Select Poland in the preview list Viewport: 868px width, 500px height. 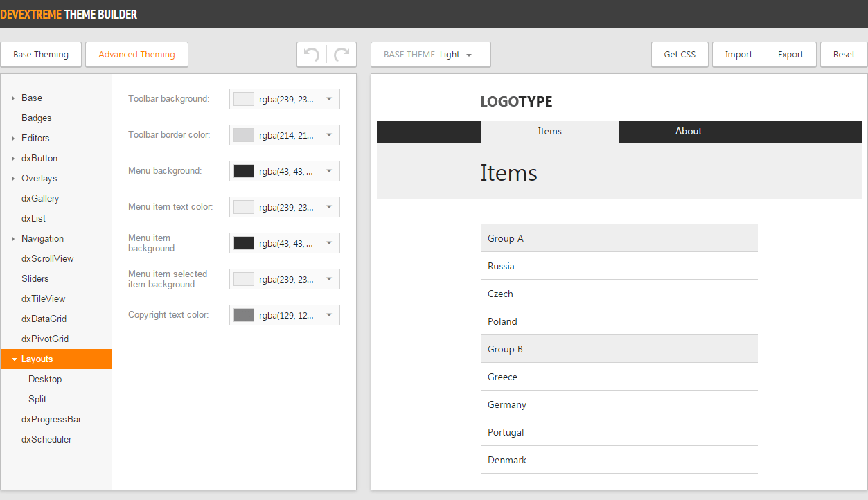(619, 321)
